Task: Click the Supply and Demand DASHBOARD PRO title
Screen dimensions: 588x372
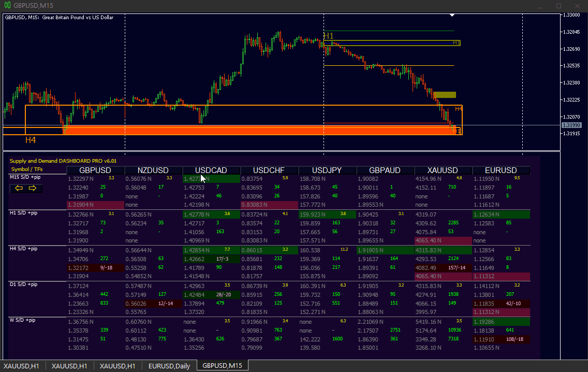Action: click(63, 161)
